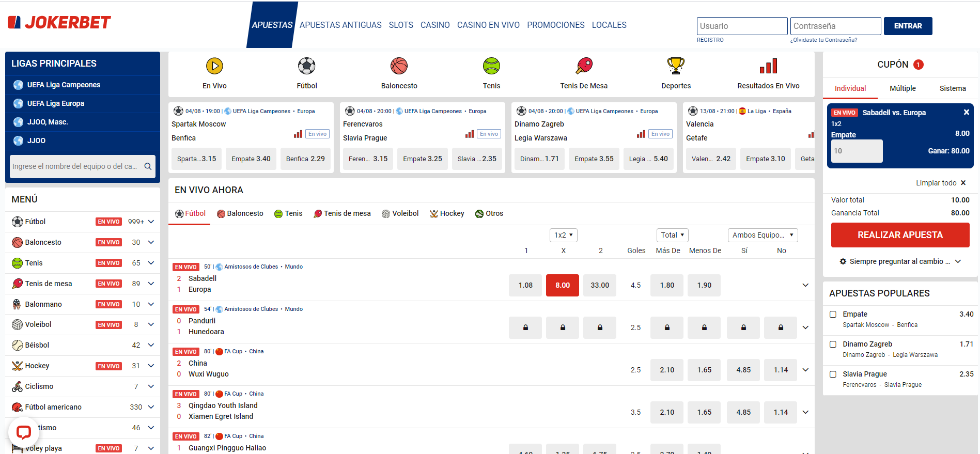Select the Tenis De Mesa paddle icon
The height and width of the screenshot is (454, 980).
click(x=584, y=66)
